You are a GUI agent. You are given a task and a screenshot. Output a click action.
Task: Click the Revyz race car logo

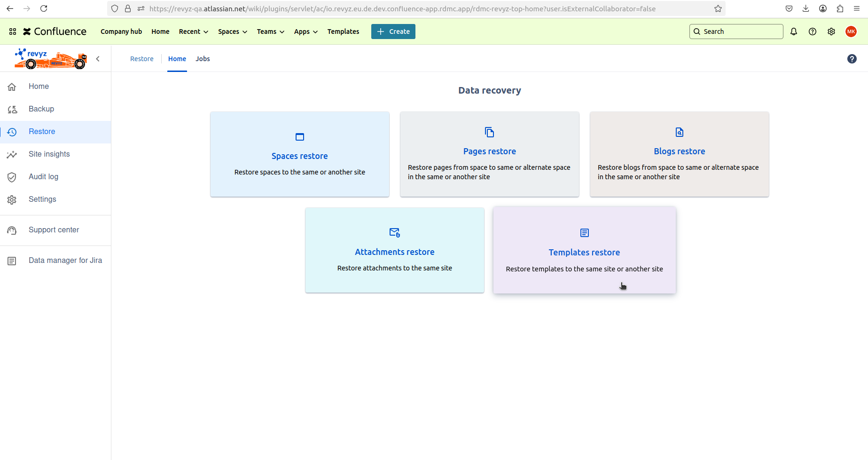[51, 59]
